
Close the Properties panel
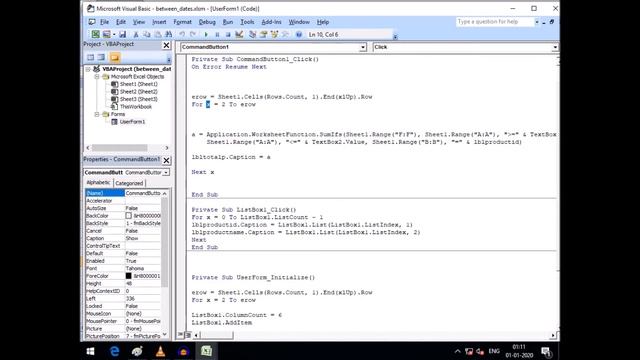tap(167, 160)
